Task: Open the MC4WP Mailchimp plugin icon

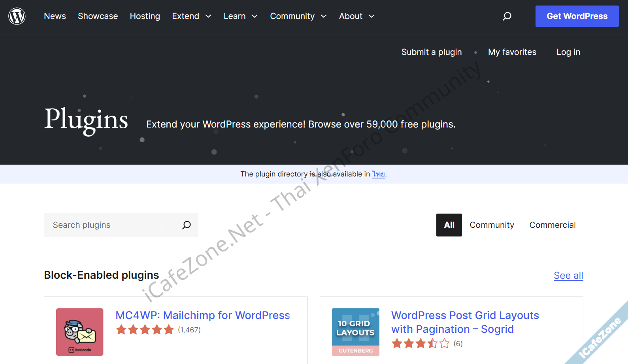Action: 79,332
